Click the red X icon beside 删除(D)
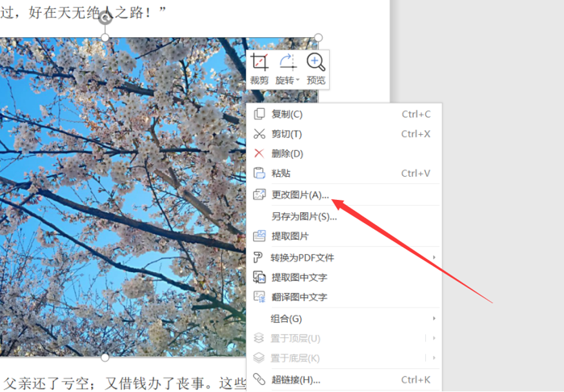Screen dimensions: 564x392 click(x=259, y=153)
